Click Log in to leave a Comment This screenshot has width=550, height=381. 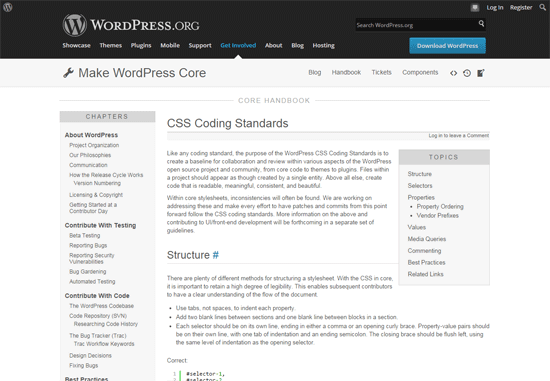(x=458, y=135)
